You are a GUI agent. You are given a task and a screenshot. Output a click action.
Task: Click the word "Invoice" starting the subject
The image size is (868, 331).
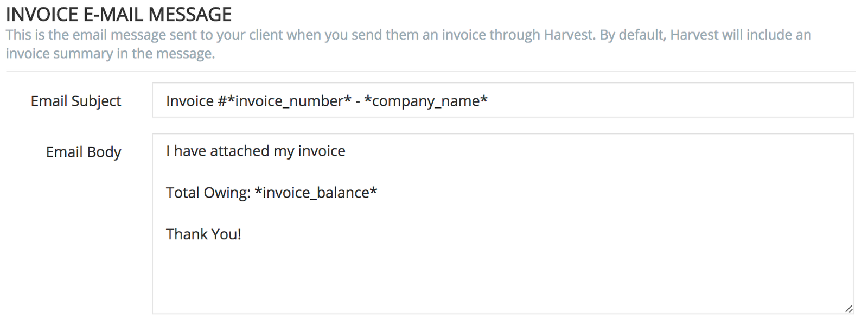click(x=190, y=101)
